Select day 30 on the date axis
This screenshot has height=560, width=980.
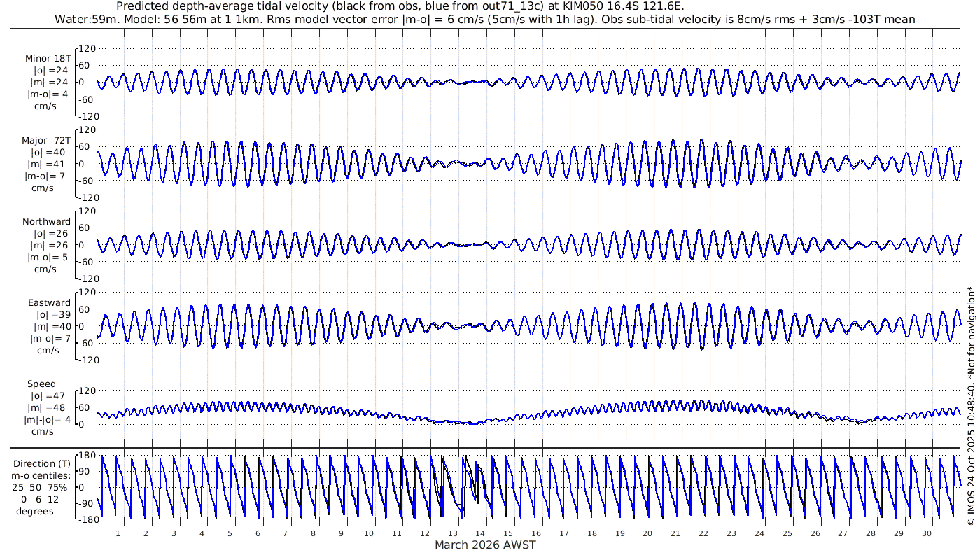(926, 533)
